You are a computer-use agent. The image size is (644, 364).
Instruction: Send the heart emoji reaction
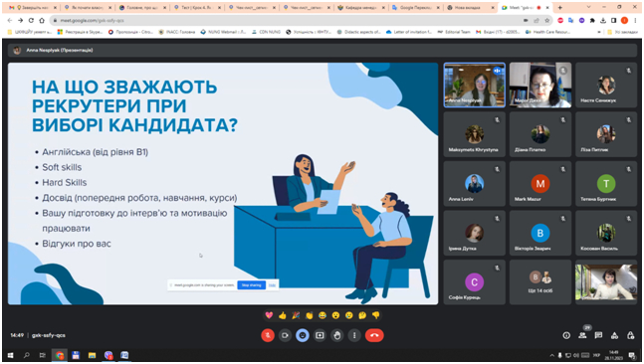pos(269,315)
